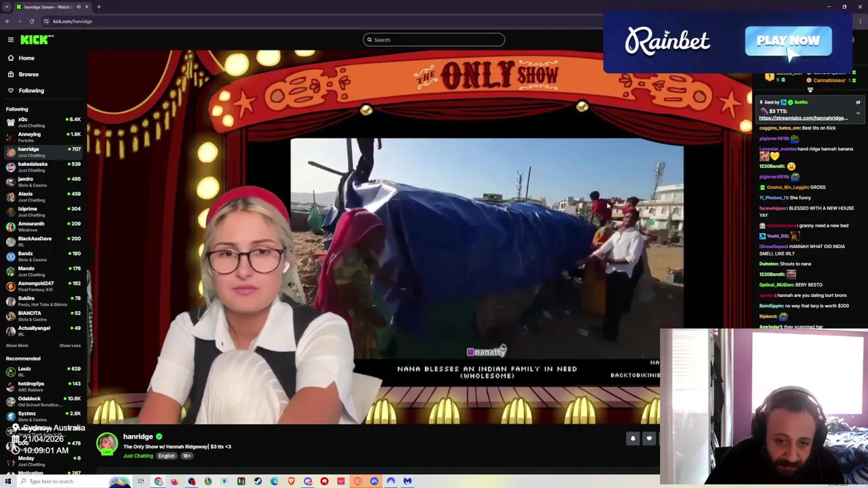
Task: Select hanridge channel in Following list
Action: [43, 152]
